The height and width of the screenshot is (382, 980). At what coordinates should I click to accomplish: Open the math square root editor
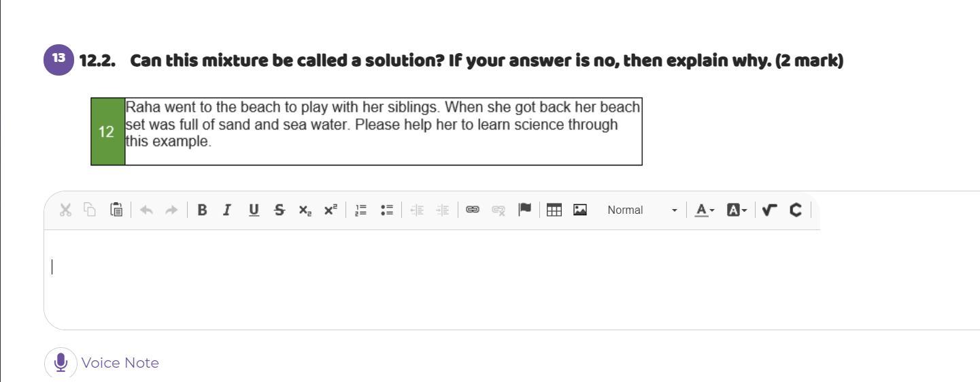769,210
